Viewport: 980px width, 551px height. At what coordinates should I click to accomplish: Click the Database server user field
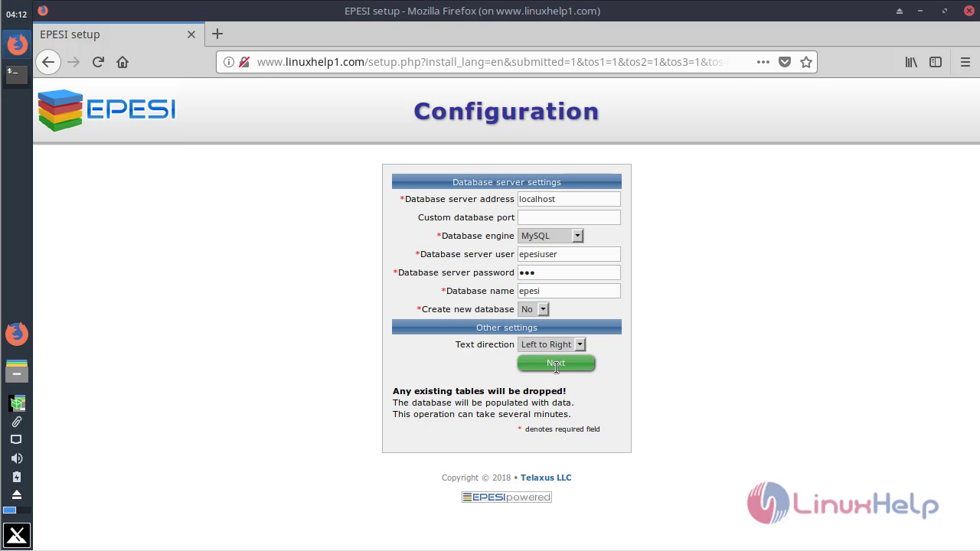(x=569, y=254)
